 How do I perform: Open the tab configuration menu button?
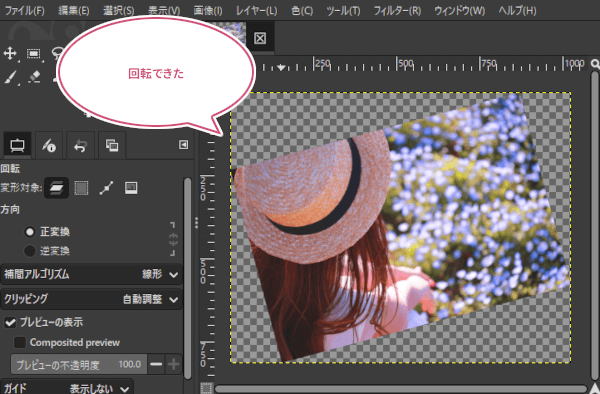(x=183, y=145)
